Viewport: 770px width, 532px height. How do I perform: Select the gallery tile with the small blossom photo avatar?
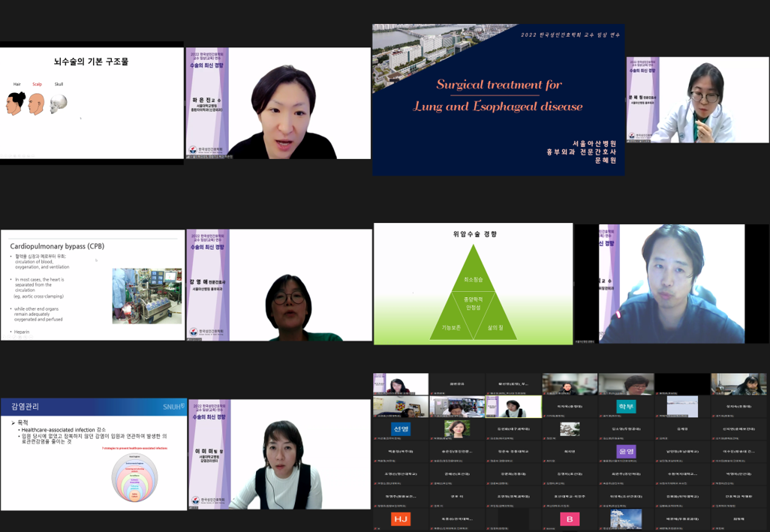[x=570, y=429]
